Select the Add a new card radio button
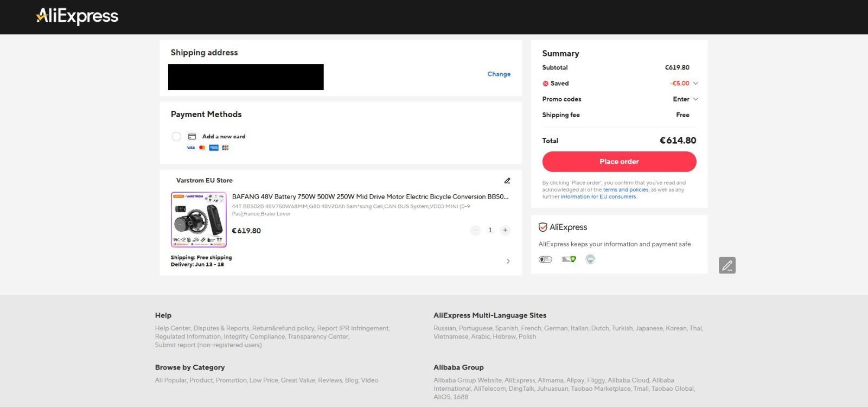The image size is (868, 407). point(176,137)
